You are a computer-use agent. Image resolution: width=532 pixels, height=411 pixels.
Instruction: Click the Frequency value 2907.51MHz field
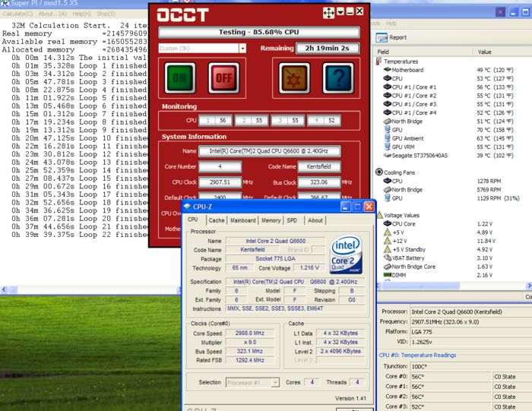coord(471,322)
